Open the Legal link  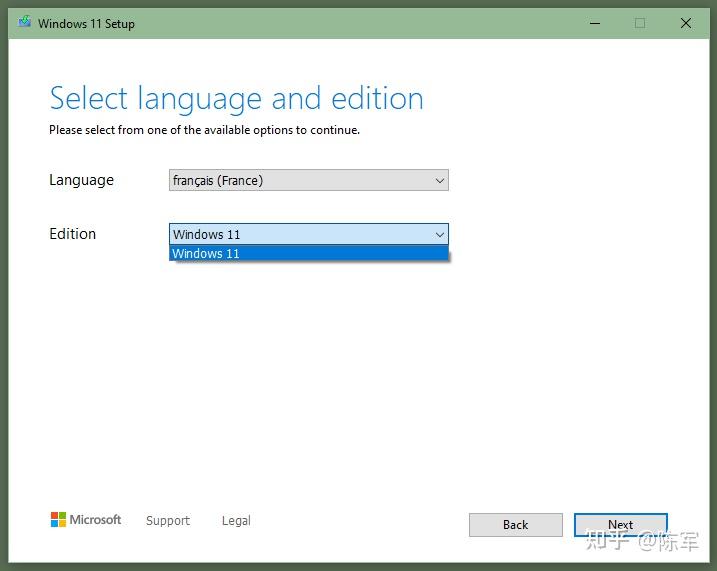tap(236, 520)
